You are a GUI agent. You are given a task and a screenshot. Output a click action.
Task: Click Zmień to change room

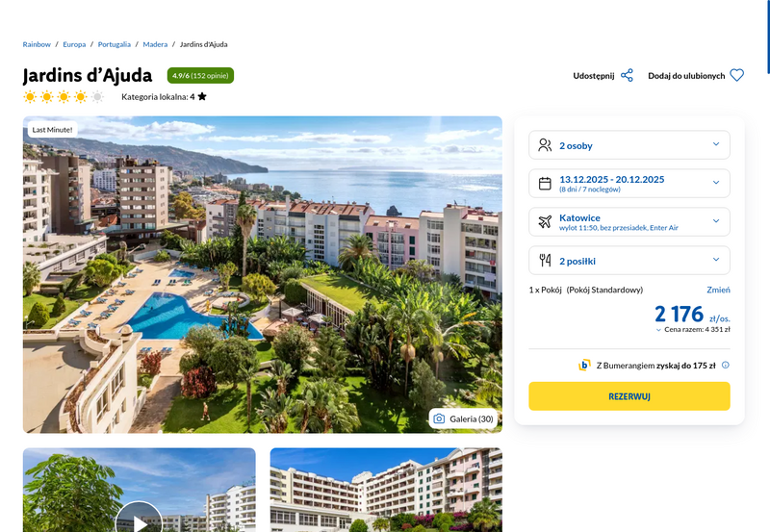coord(718,290)
